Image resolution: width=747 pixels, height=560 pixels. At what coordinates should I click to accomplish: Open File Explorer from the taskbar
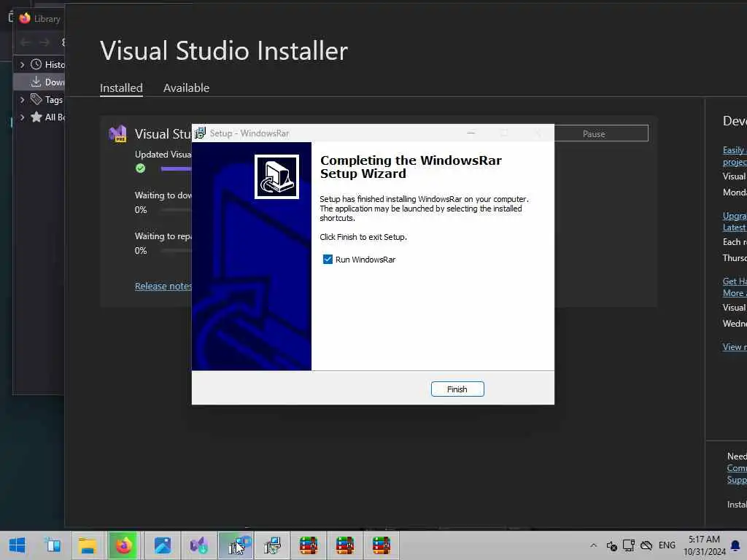point(88,545)
